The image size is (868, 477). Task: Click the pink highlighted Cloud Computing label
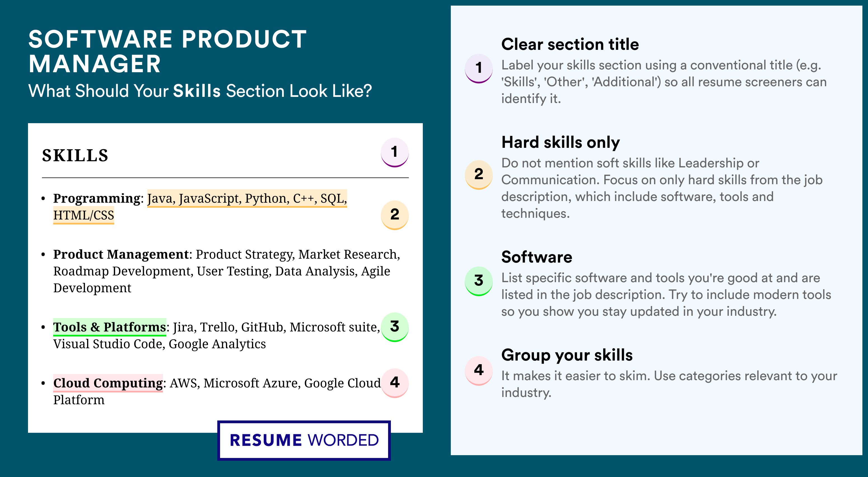(108, 383)
